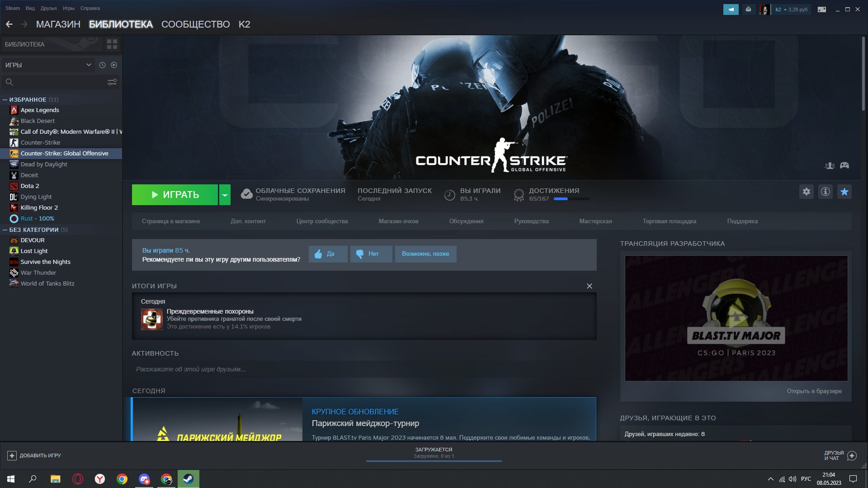
Task: Click the Achievements icon (65/167 progress)
Action: coord(518,194)
